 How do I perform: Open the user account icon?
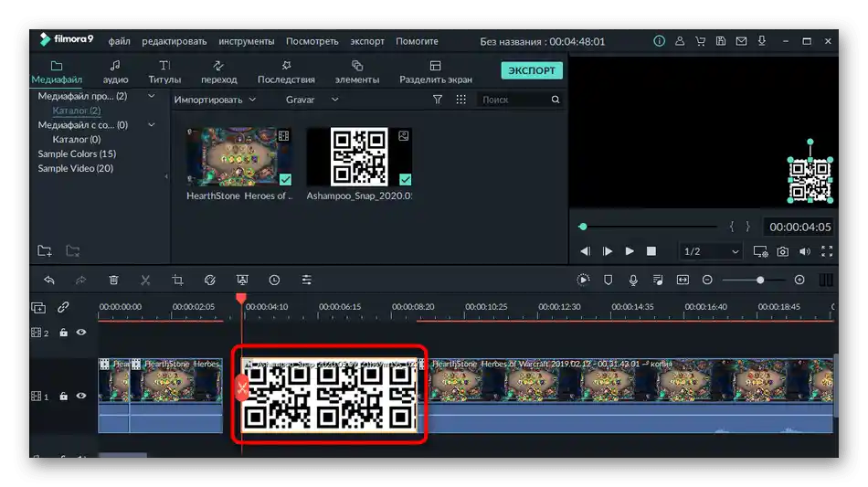[x=680, y=41]
